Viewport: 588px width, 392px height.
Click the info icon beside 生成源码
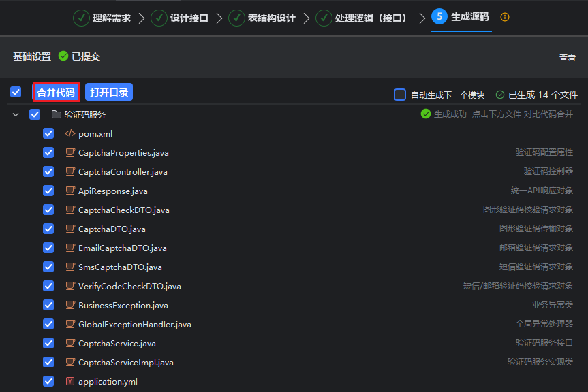(x=505, y=18)
